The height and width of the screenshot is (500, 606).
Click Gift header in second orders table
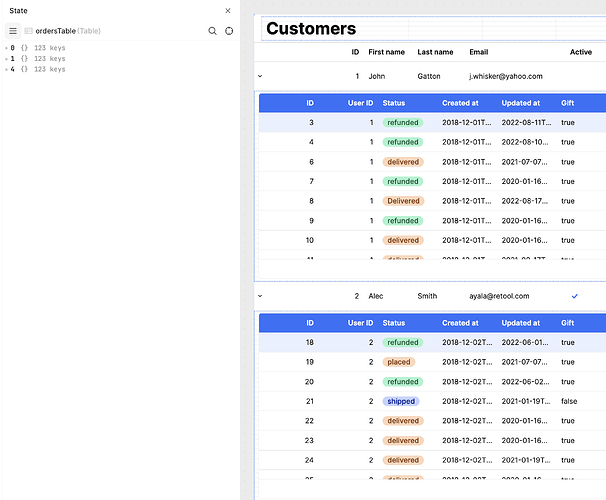pyautogui.click(x=568, y=323)
